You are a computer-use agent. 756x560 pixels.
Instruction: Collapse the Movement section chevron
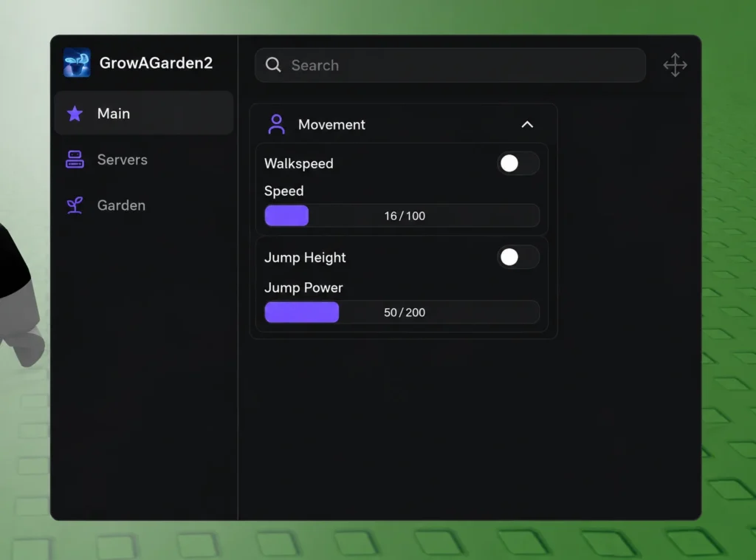(527, 125)
